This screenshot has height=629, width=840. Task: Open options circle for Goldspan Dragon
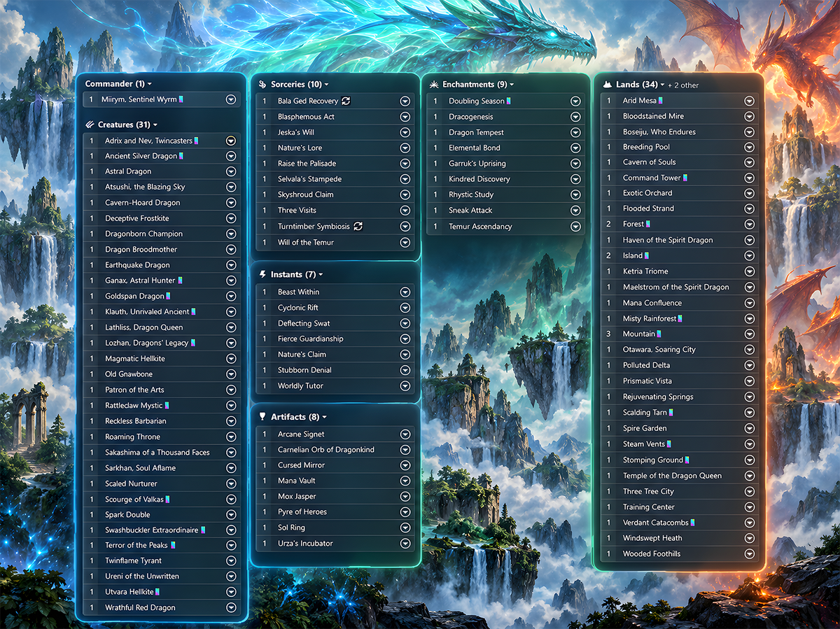pos(231,297)
